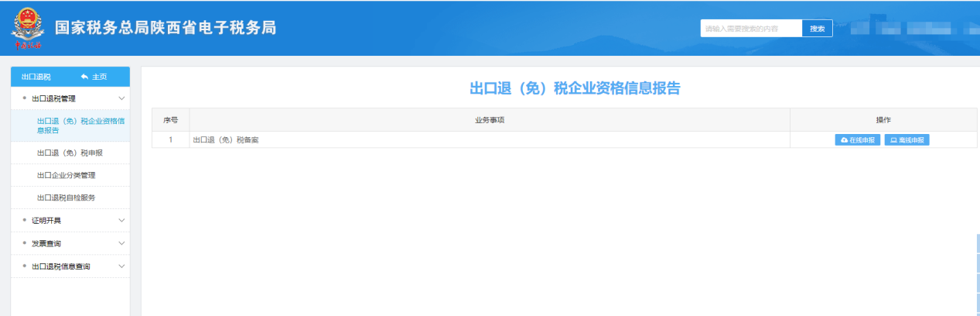Expand the 发票查询 chevron arrow
Image resolution: width=980 pixels, height=316 pixels.
(x=121, y=244)
